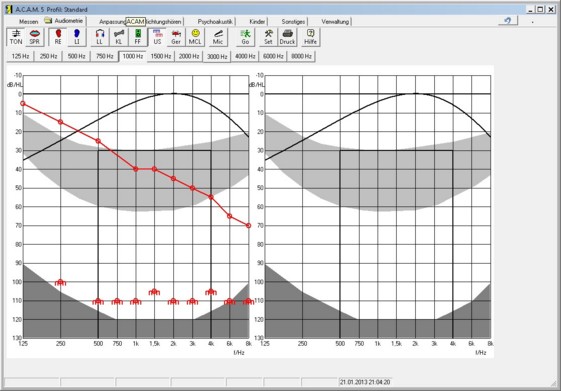The image size is (561, 391).
Task: Toggle the FF free field speaker
Action: point(138,37)
